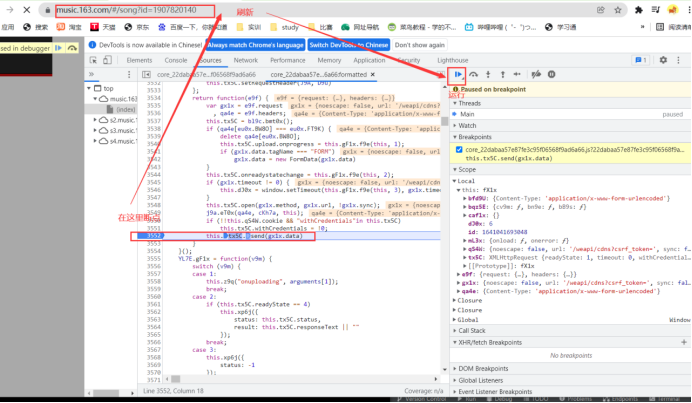Switch to the Network tab
Screen dimensions: 692x403
[x=246, y=60]
